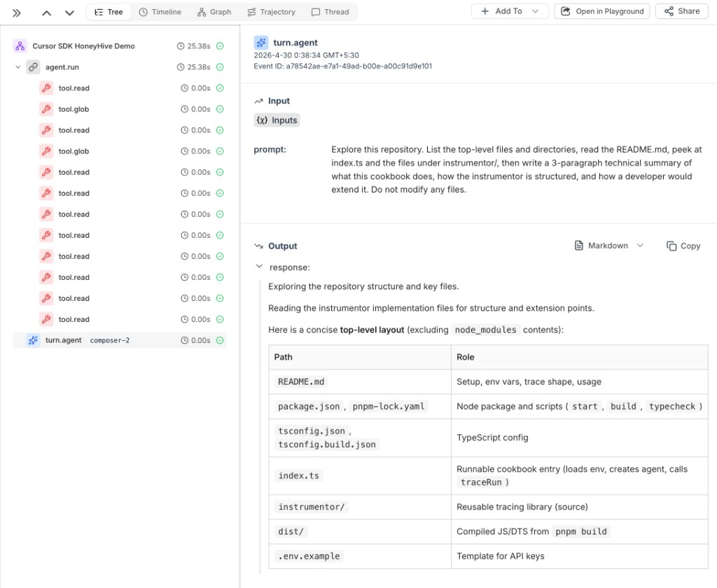This screenshot has width=717, height=588.
Task: Click the Role column header
Action: pos(580,358)
